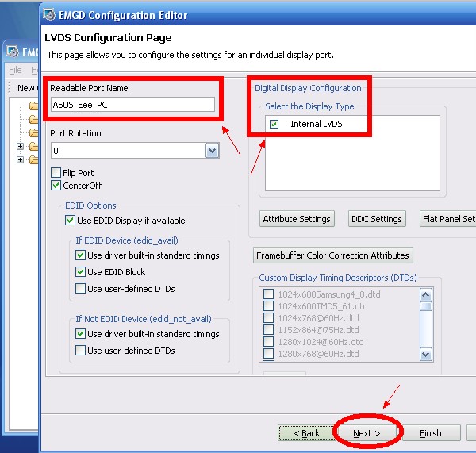
Task: Click the background EMGD window's title icon
Action: [13, 52]
